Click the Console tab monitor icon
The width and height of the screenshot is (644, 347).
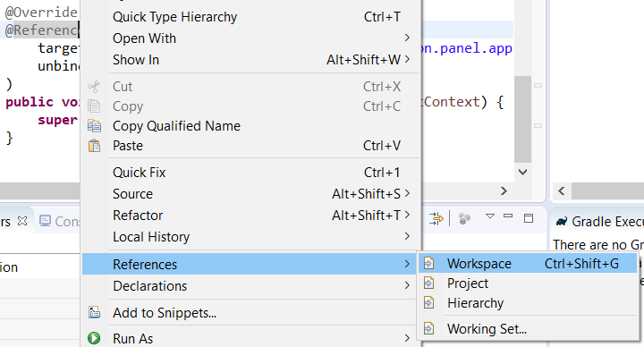coord(45,221)
